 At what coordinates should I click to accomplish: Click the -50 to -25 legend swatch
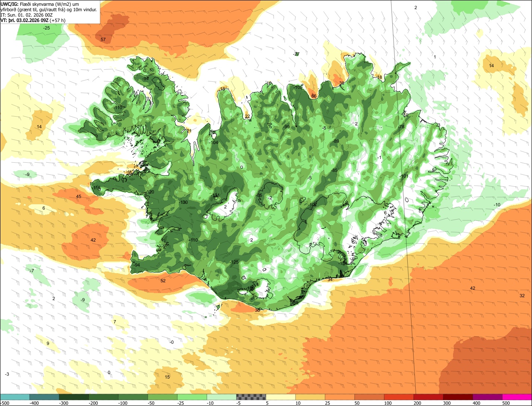tap(163, 397)
